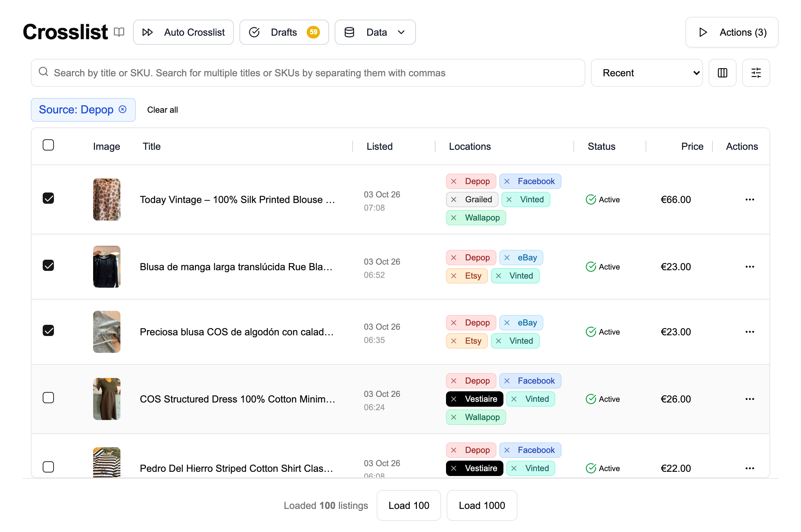Click Load 1000 button

coord(482,505)
